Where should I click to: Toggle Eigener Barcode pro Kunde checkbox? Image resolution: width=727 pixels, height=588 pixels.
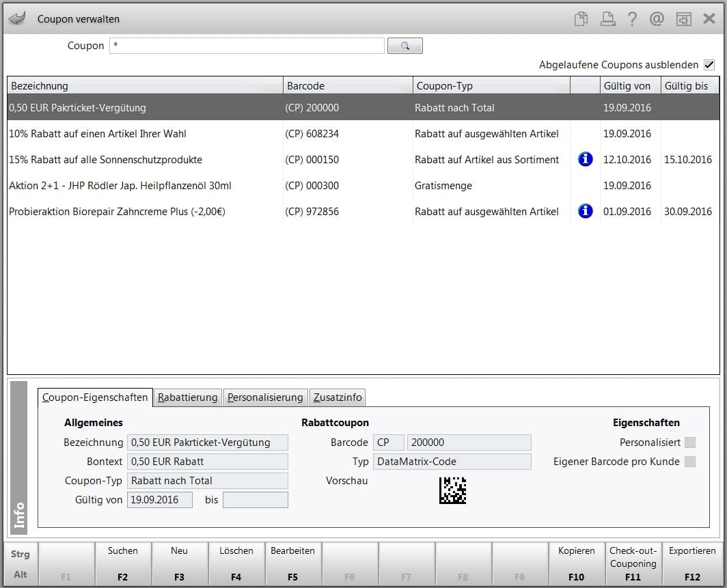click(x=690, y=462)
